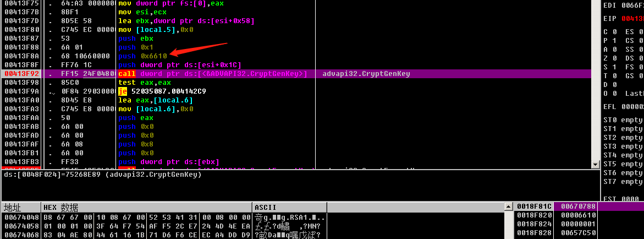Click the HEX 数据 column header

click(60, 208)
